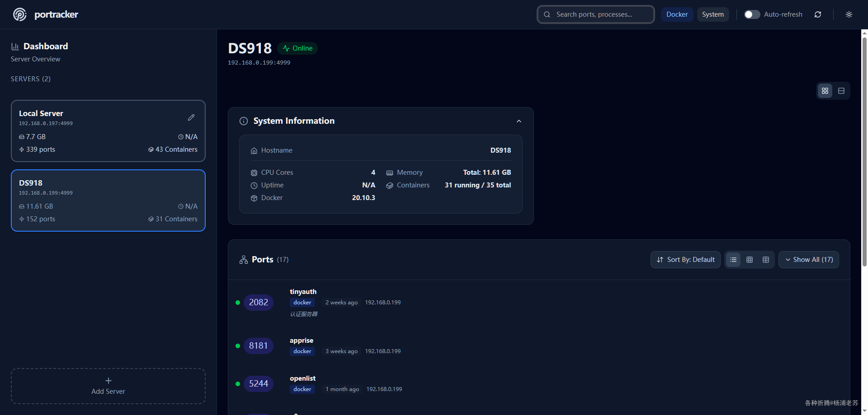Click the 43 Containers value
This screenshot has width=868, height=415.
tap(176, 149)
